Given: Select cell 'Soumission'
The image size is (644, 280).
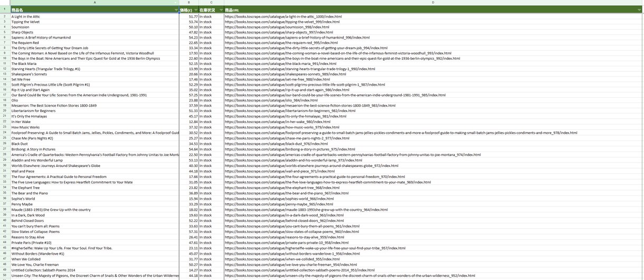Looking at the screenshot, I should (94, 27).
